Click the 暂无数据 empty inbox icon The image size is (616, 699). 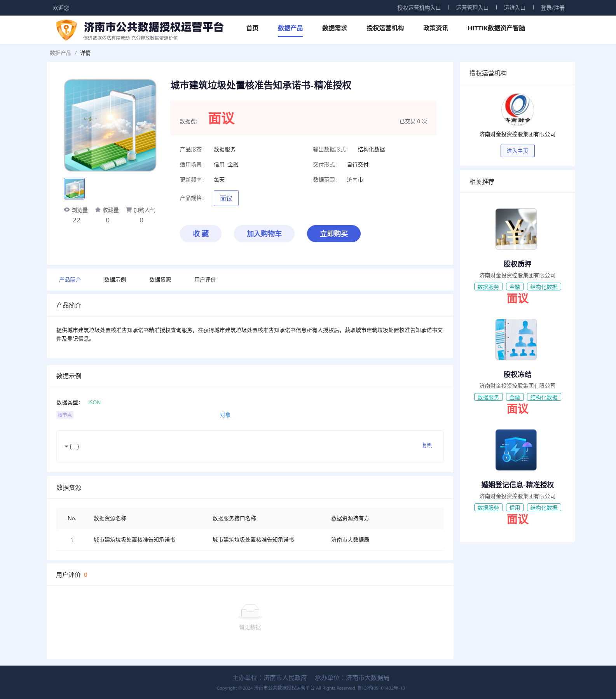pyautogui.click(x=250, y=612)
